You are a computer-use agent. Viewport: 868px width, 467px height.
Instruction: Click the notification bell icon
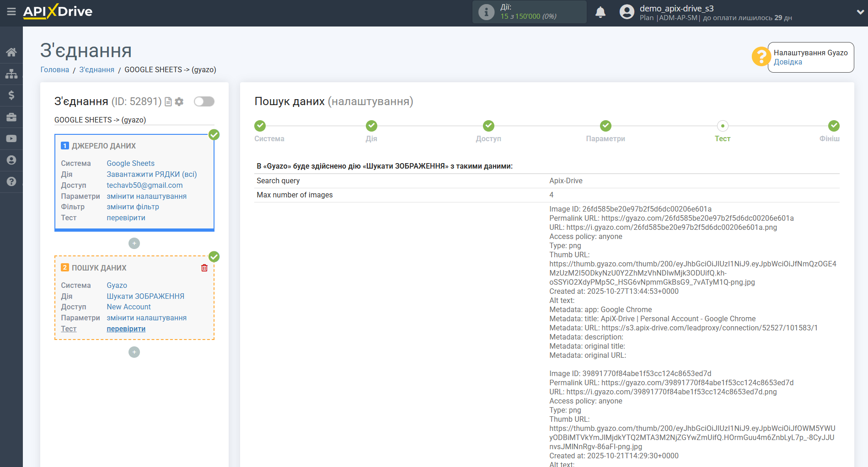click(x=600, y=12)
